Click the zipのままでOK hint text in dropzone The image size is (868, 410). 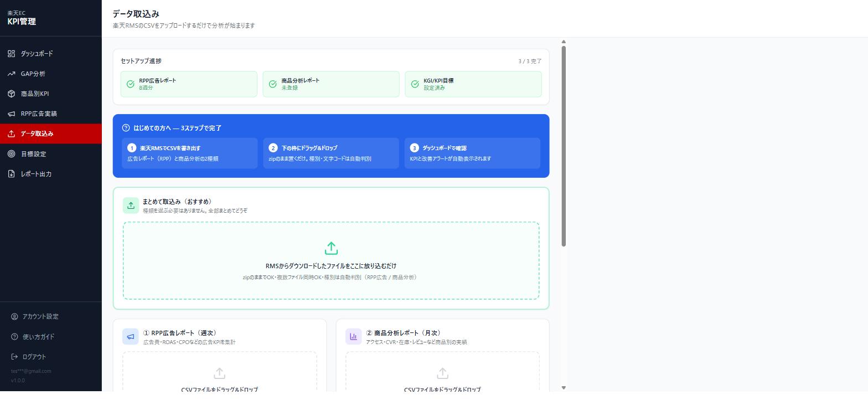[331, 277]
